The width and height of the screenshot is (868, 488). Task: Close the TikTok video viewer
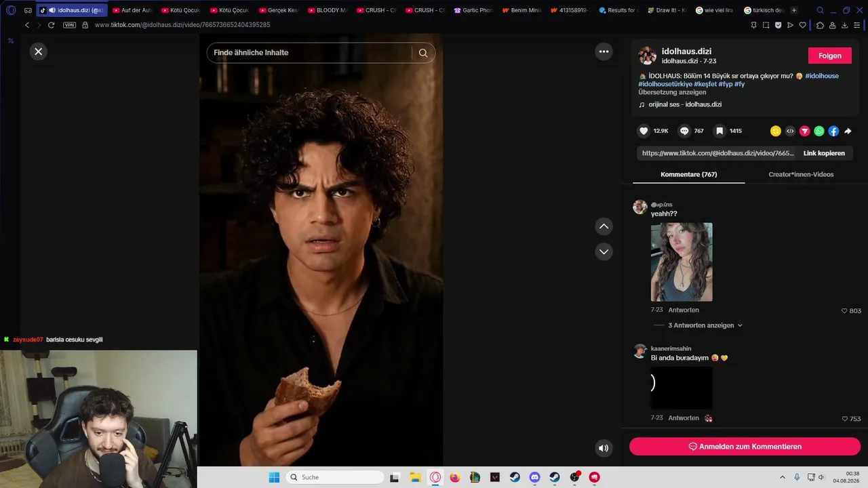(x=39, y=52)
